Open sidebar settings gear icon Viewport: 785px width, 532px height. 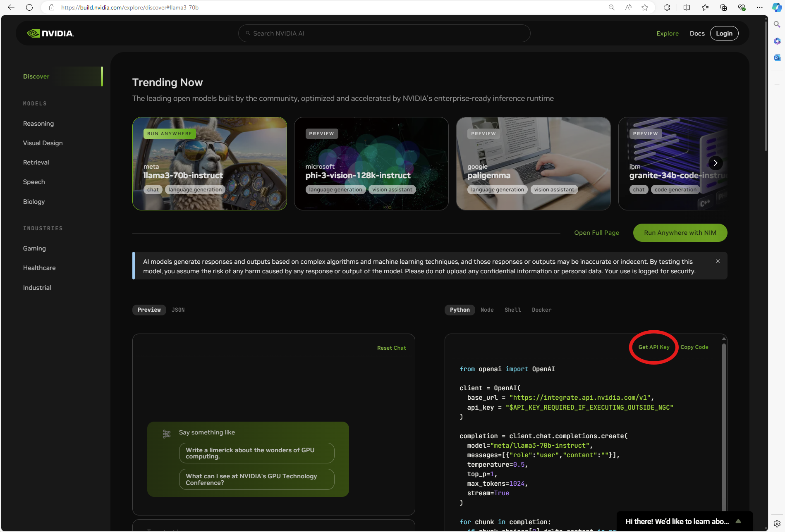(777, 523)
